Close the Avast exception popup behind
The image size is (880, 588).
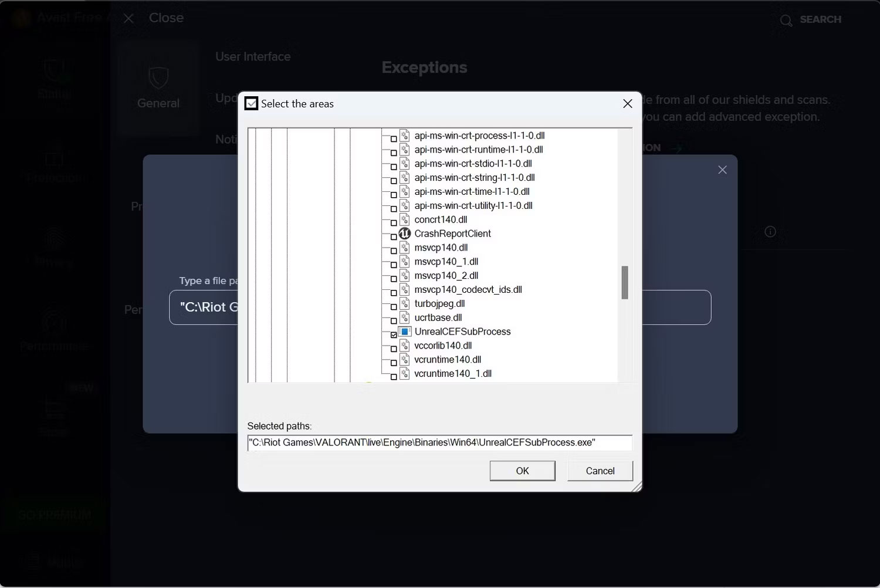[x=722, y=170]
